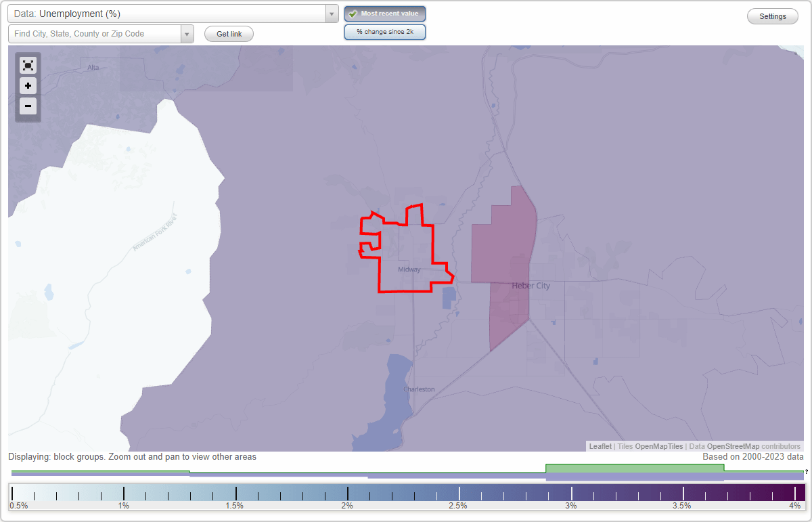Viewport: 812px width, 522px height.
Task: Expand the city search dropdown arrow
Action: pos(187,33)
